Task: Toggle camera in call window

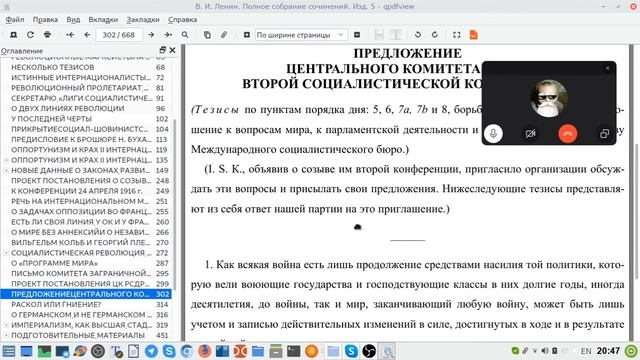Action: (530, 133)
